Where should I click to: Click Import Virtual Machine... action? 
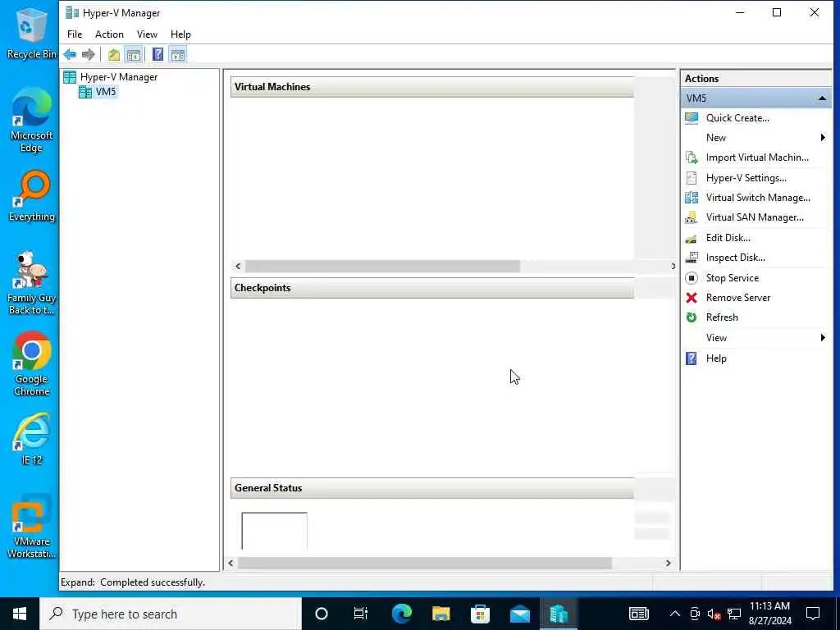[x=757, y=157]
